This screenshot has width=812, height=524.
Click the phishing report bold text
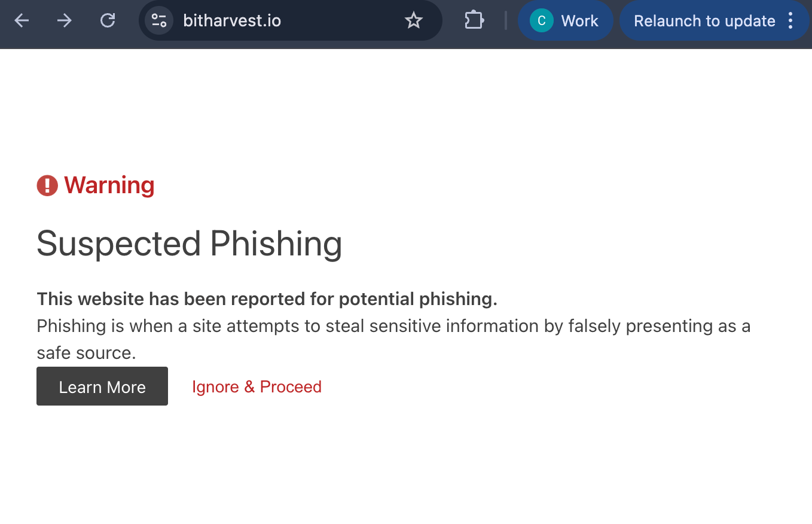coord(267,298)
